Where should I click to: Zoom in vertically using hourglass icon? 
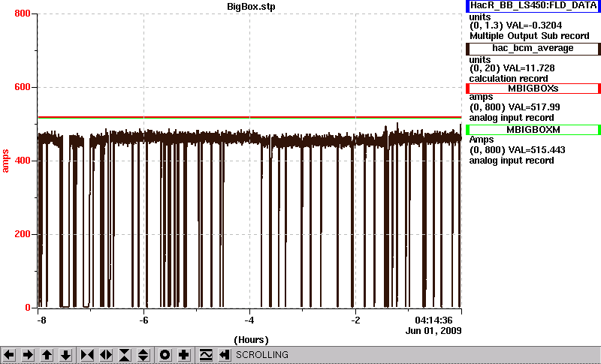click(x=125, y=355)
